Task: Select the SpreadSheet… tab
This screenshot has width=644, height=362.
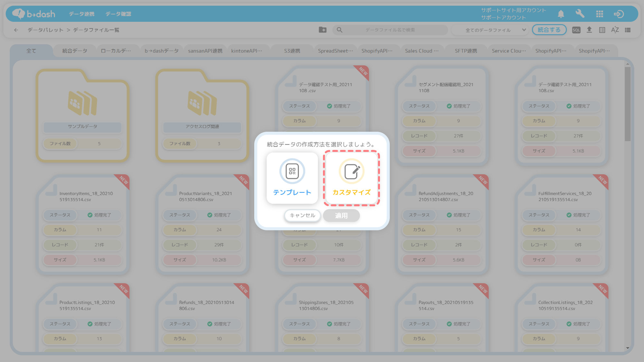Action: [x=336, y=51]
